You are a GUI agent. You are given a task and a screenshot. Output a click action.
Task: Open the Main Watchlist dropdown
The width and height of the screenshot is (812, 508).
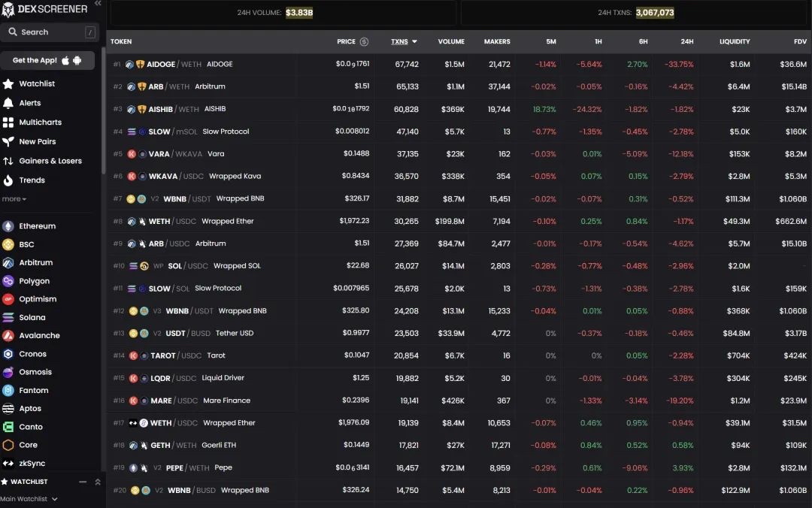click(29, 499)
